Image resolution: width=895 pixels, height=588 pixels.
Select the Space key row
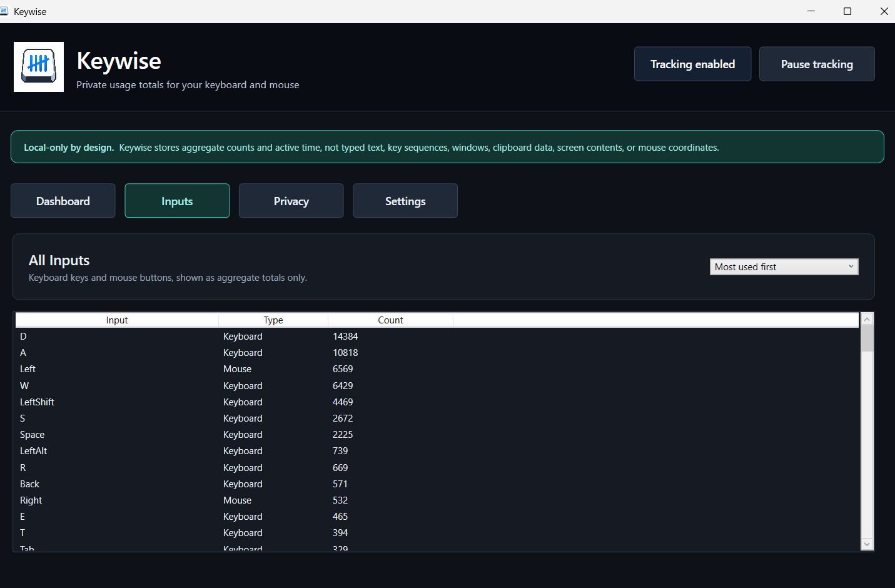coord(437,435)
